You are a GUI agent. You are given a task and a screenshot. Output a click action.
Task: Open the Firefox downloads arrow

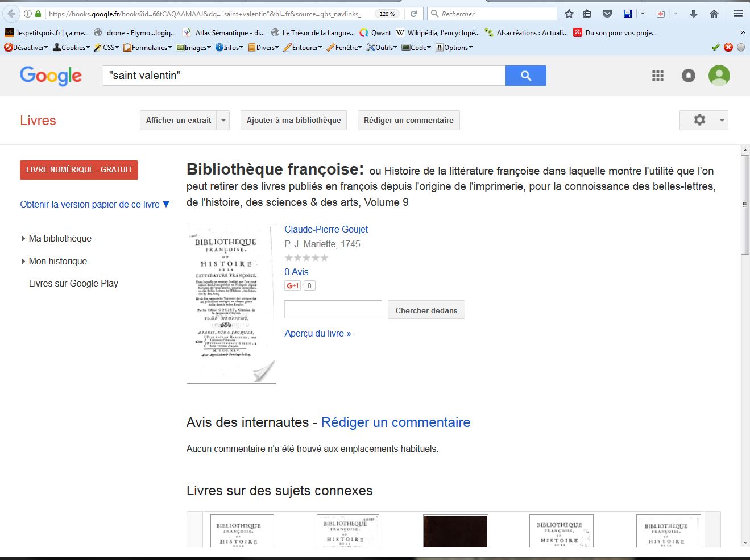click(x=694, y=14)
